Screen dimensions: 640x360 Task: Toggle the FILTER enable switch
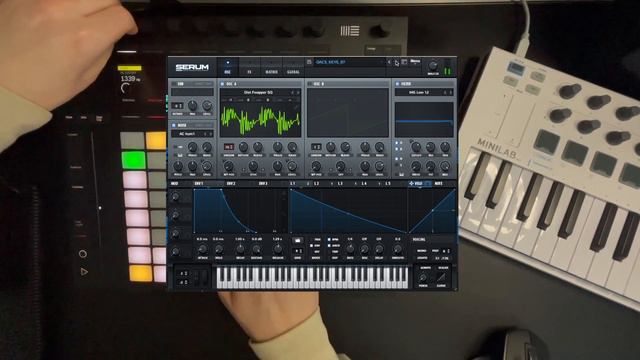(x=397, y=84)
